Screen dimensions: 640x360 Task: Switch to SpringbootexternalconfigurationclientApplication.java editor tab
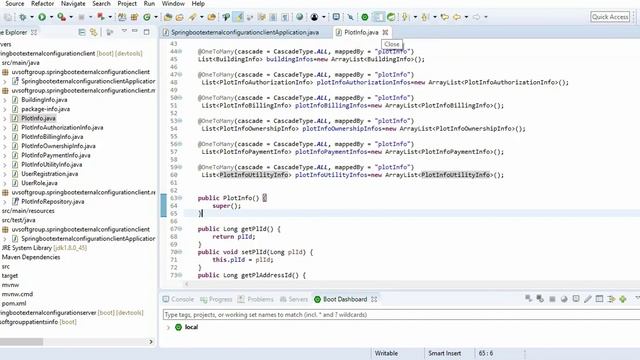245,32
